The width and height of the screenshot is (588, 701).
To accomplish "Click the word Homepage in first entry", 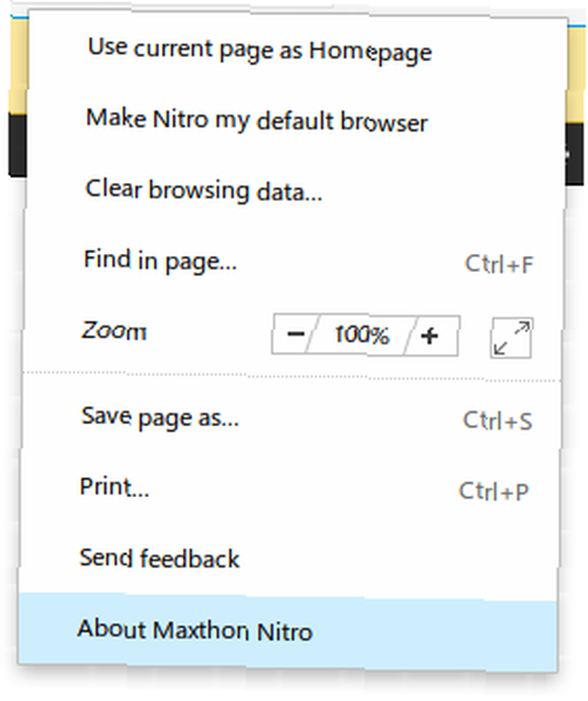I will click(x=371, y=53).
